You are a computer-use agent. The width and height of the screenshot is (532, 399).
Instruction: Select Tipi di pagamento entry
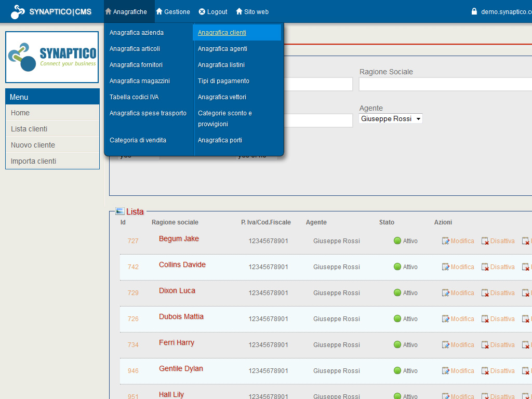tap(223, 81)
